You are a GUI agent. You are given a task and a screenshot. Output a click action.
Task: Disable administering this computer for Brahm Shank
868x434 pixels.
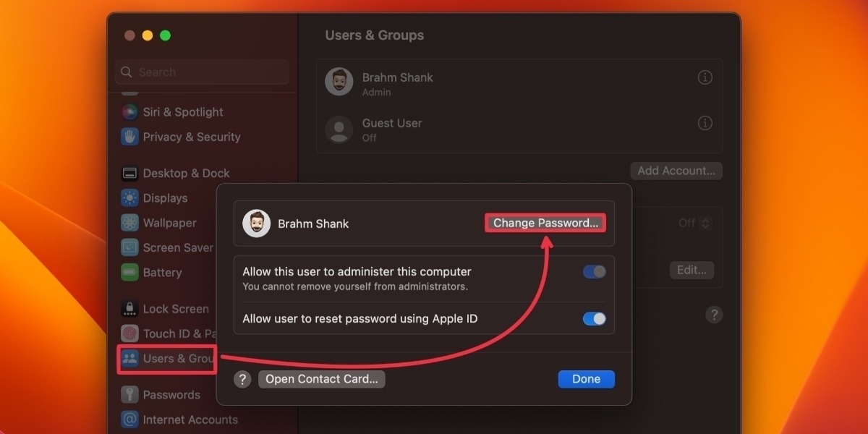594,271
